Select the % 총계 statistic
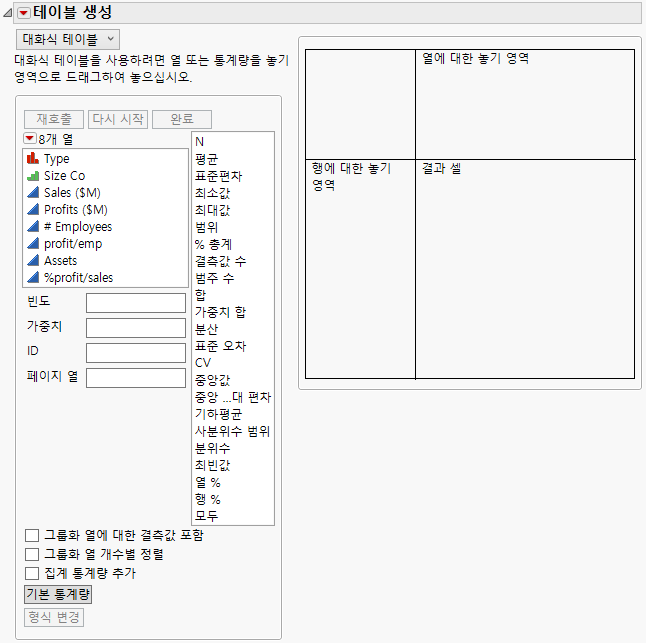The width and height of the screenshot is (646, 643). tap(213, 244)
